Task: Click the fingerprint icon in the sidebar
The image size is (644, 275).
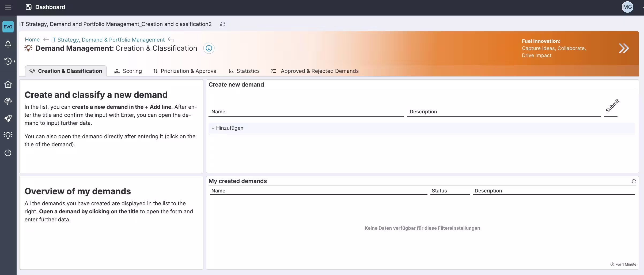Action: 8,101
